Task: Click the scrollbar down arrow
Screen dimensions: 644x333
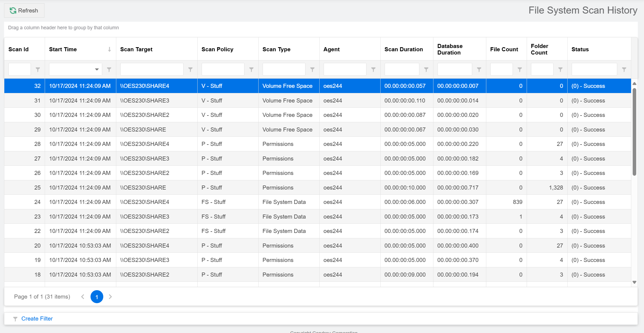Action: 635,282
